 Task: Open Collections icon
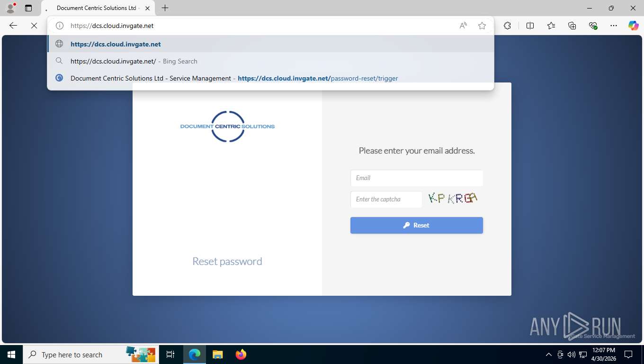[x=572, y=26]
